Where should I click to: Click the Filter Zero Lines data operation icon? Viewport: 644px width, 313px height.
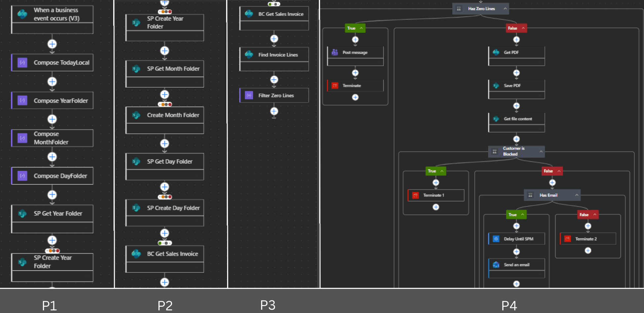pos(249,95)
